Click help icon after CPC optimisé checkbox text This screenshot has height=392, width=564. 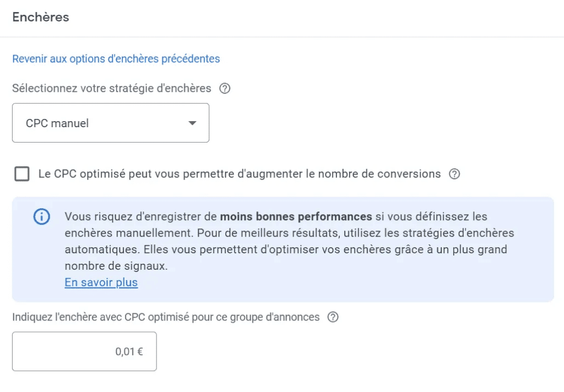(x=454, y=174)
